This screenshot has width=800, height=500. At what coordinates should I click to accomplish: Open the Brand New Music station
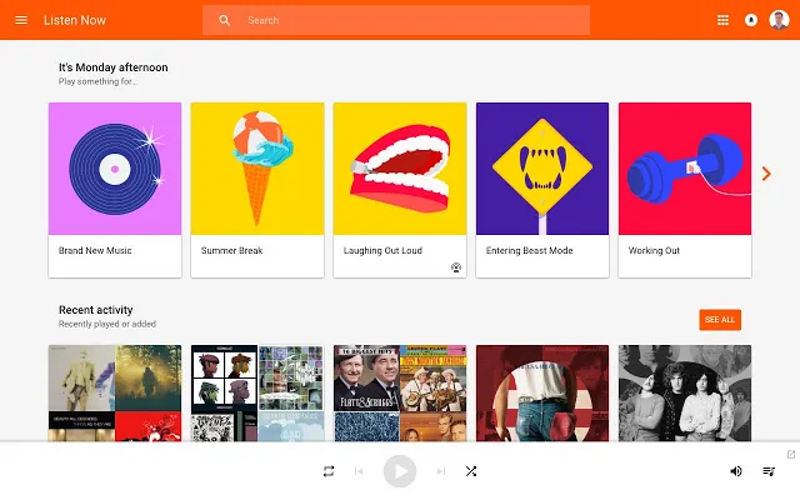[115, 189]
